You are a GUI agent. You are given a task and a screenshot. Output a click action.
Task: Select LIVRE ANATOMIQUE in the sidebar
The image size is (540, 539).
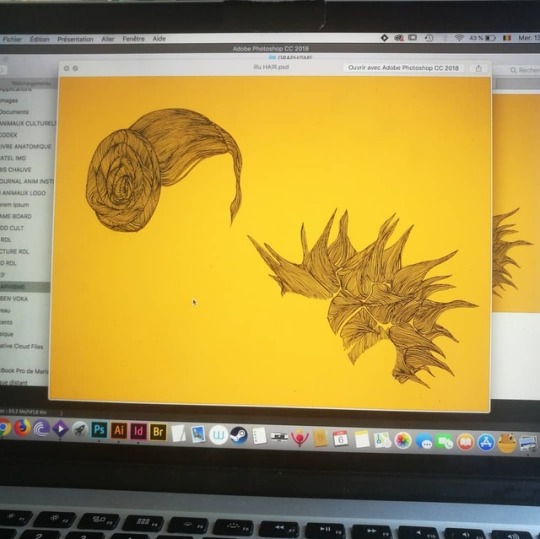pyautogui.click(x=25, y=146)
